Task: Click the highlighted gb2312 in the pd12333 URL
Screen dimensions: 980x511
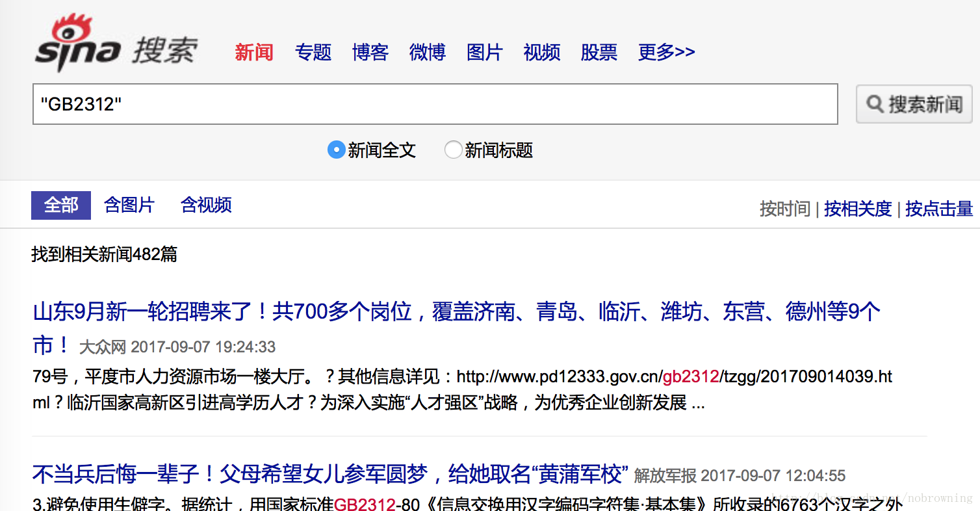Action: 691,376
